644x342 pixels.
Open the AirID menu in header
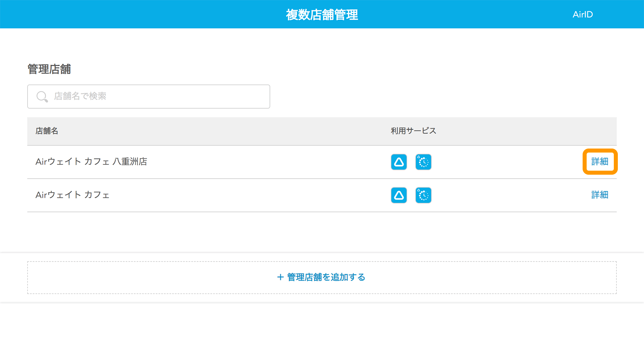point(583,14)
